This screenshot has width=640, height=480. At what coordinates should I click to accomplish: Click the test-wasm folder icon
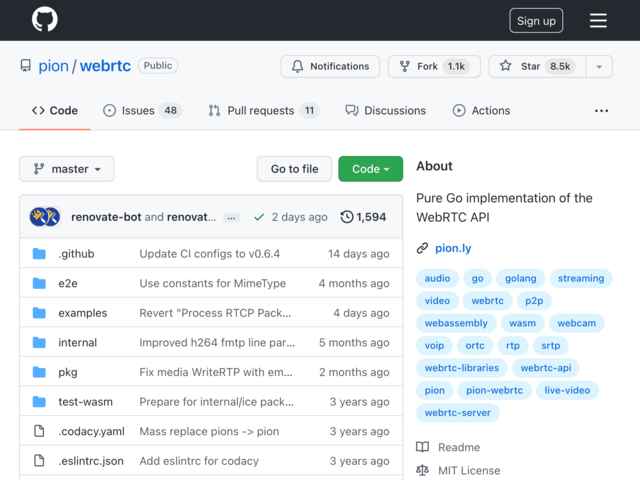click(x=39, y=402)
